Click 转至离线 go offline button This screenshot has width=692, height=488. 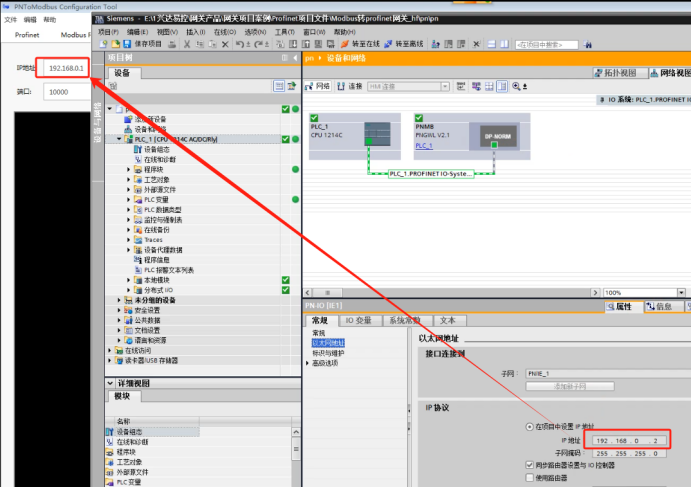[404, 44]
